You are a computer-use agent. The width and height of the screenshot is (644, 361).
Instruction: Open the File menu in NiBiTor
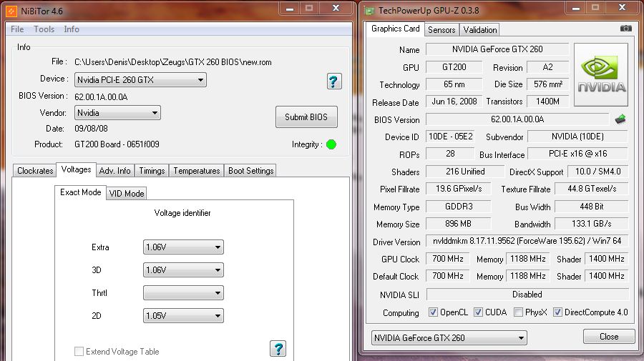point(17,29)
